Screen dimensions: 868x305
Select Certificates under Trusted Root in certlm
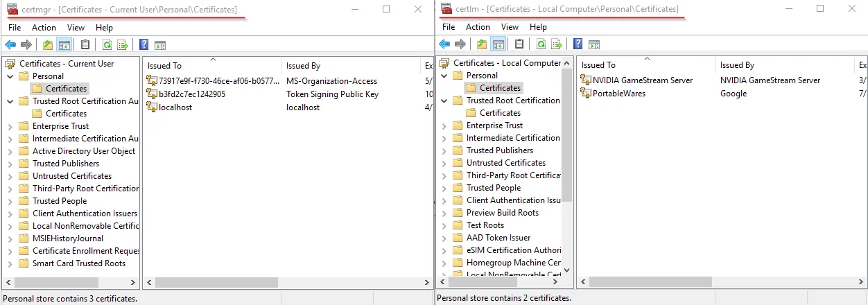pos(500,113)
